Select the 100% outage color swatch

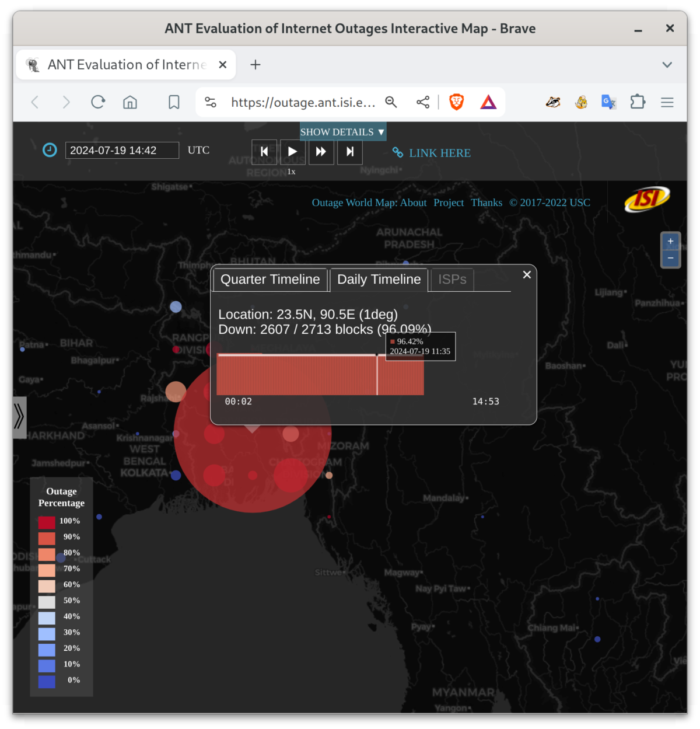(47, 521)
